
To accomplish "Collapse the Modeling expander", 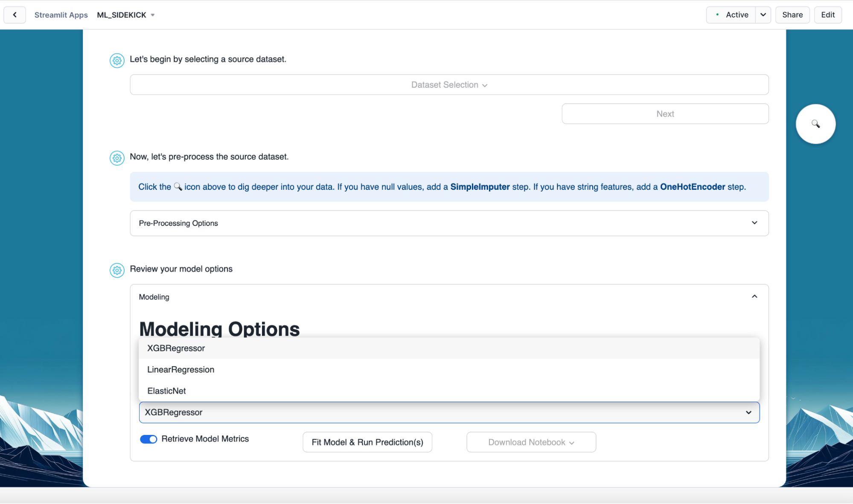I will pos(754,297).
